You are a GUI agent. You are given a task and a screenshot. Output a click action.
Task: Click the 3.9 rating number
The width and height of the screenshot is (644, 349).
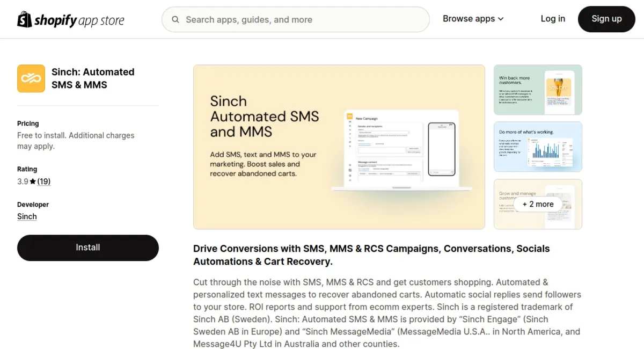(24, 181)
